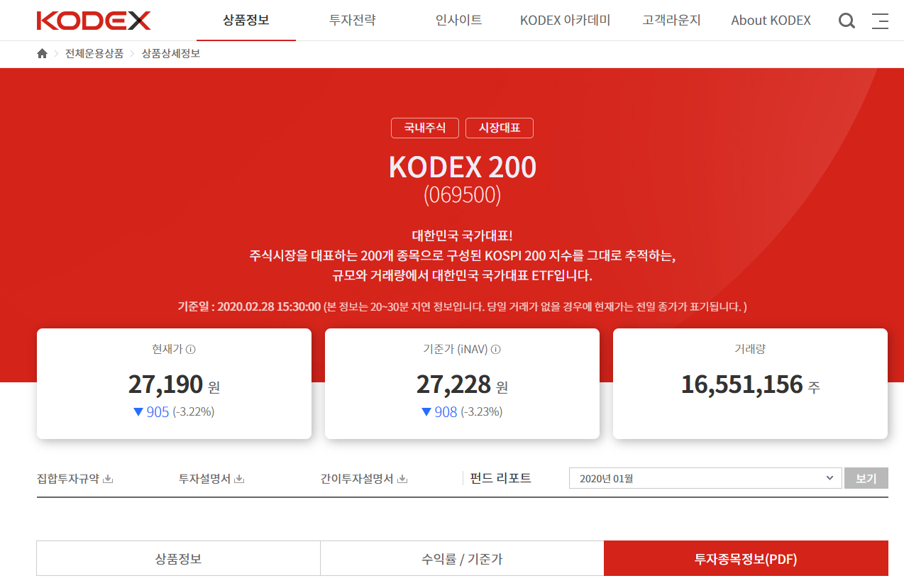Viewport: 904px width, 588px height.
Task: Open the 상품정보 top menu
Action: (x=246, y=21)
